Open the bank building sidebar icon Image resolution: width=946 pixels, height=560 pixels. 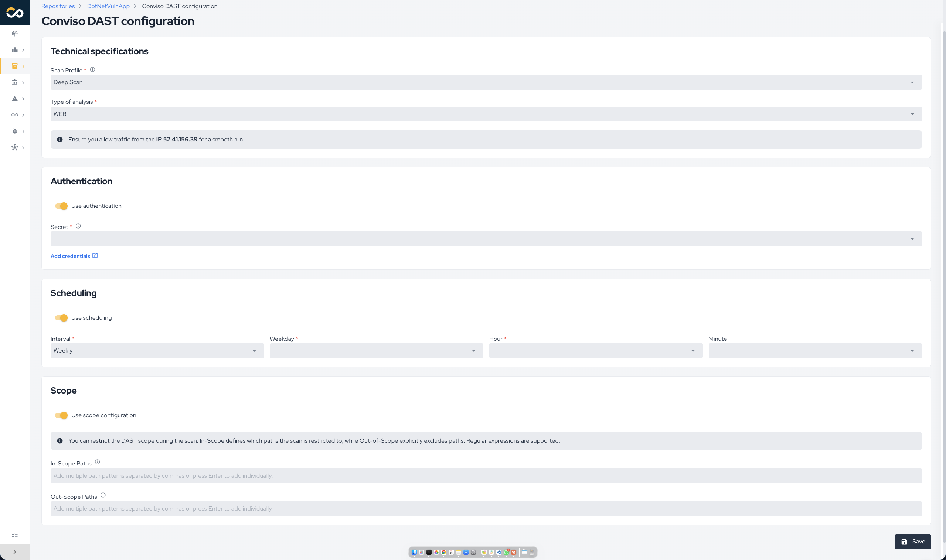15,82
